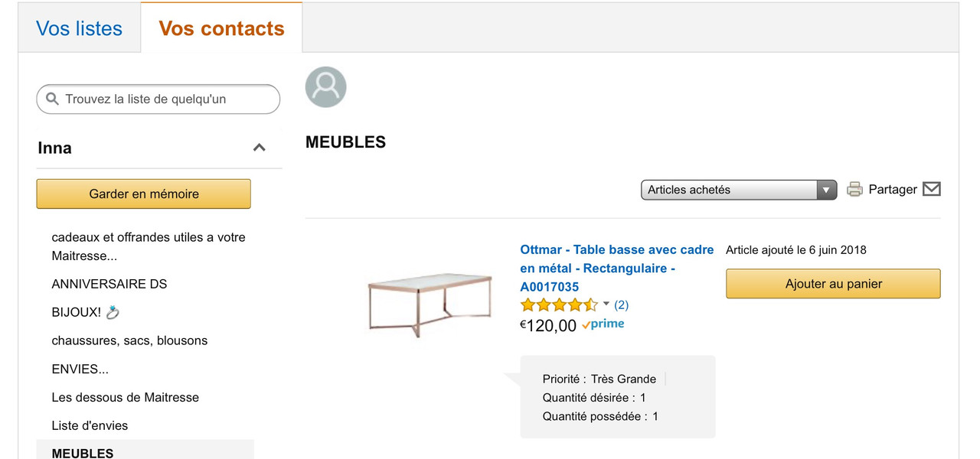
Task: Select chaussures, sacs, blousons list
Action: (129, 340)
